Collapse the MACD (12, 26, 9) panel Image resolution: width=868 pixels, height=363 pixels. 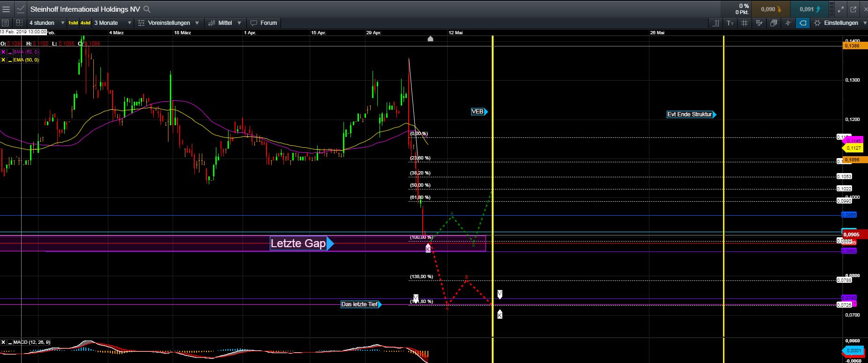[9, 342]
